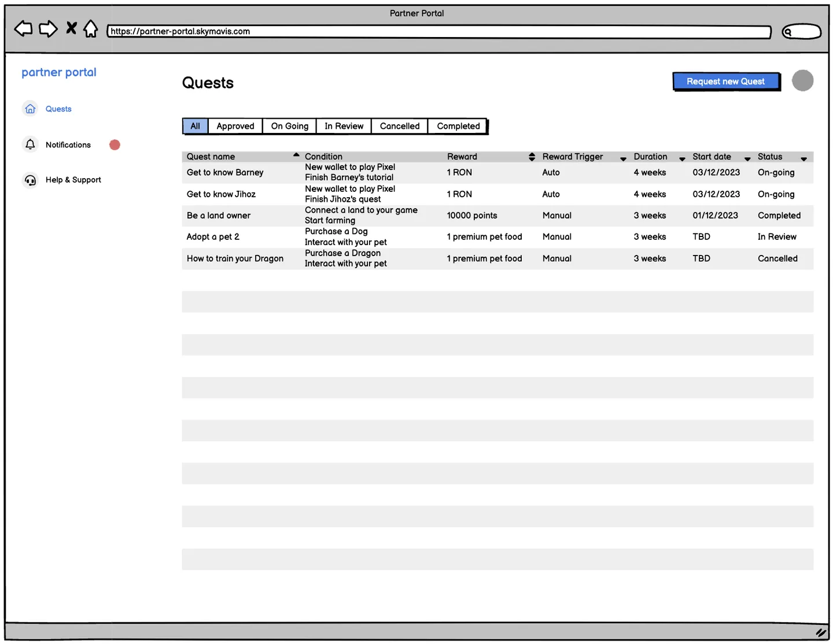This screenshot has width=833, height=644.
Task: Open the Duration column dropdown arrow
Action: 682,158
